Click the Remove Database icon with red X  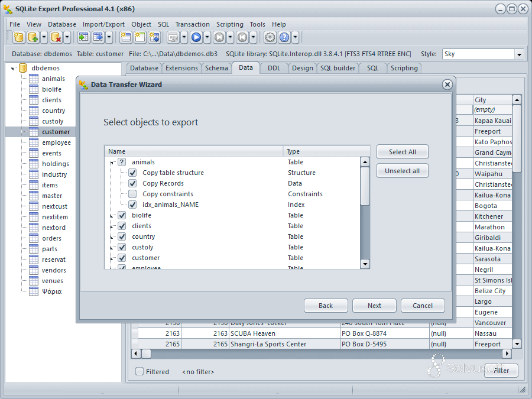[x=56, y=37]
